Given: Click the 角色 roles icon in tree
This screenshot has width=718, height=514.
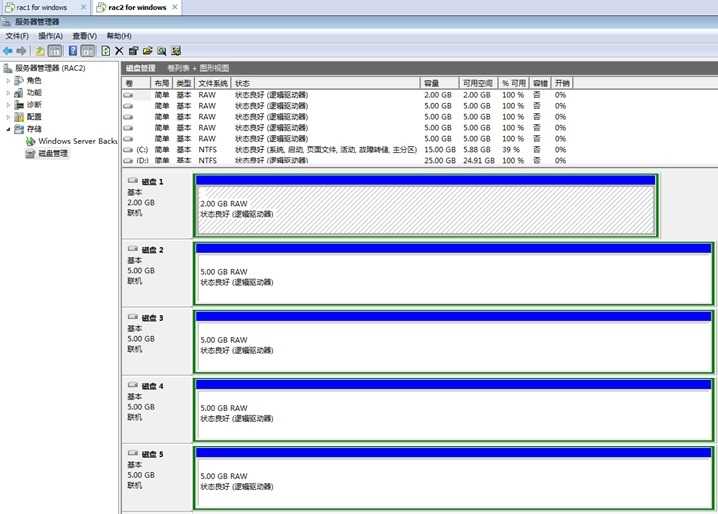Looking at the screenshot, I should [19, 81].
